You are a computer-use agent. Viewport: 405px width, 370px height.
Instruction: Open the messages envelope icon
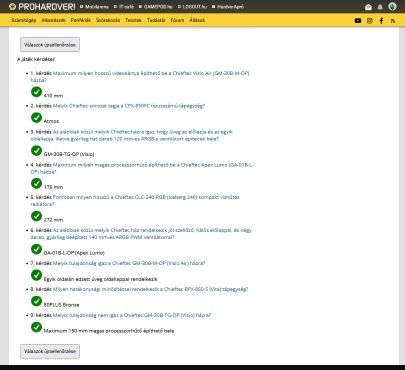[x=368, y=7]
